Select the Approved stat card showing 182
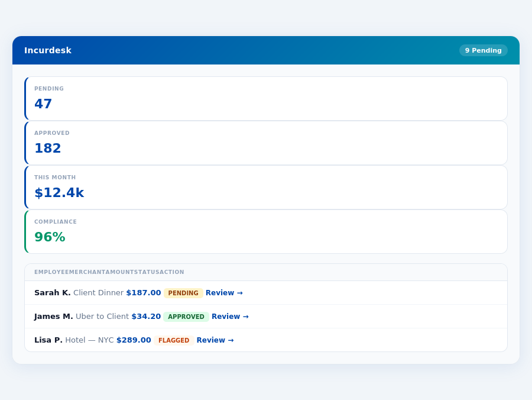 click(266, 143)
